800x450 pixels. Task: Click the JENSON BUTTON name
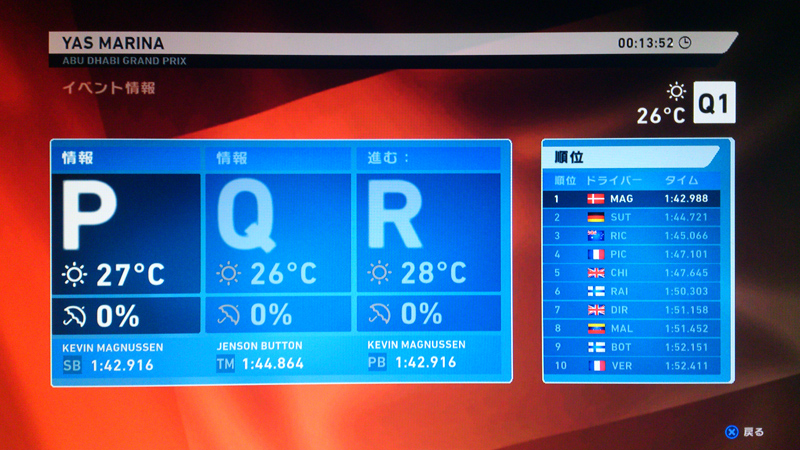[x=260, y=346]
